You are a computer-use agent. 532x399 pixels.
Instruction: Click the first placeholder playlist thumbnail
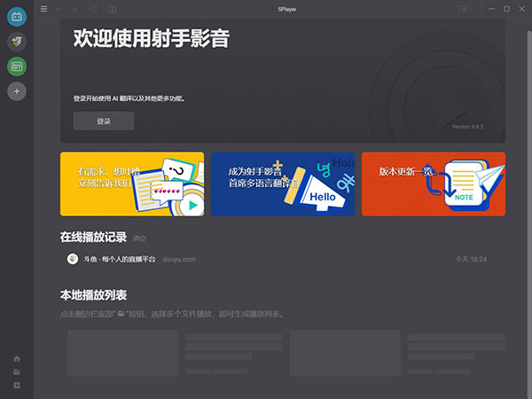pyautogui.click(x=123, y=353)
